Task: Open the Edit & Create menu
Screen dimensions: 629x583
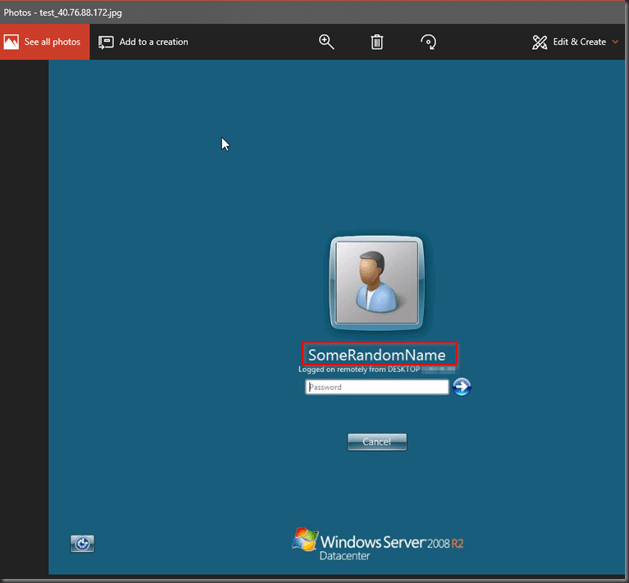Action: (579, 42)
